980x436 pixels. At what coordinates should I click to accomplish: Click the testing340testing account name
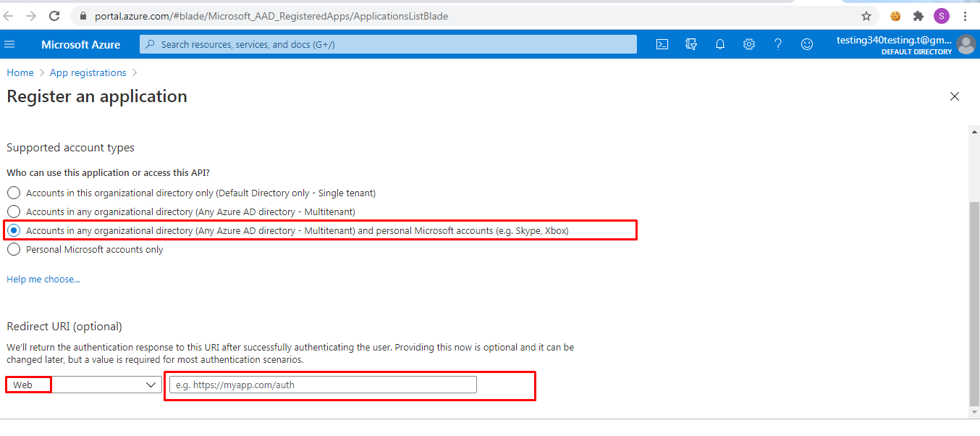pyautogui.click(x=895, y=40)
